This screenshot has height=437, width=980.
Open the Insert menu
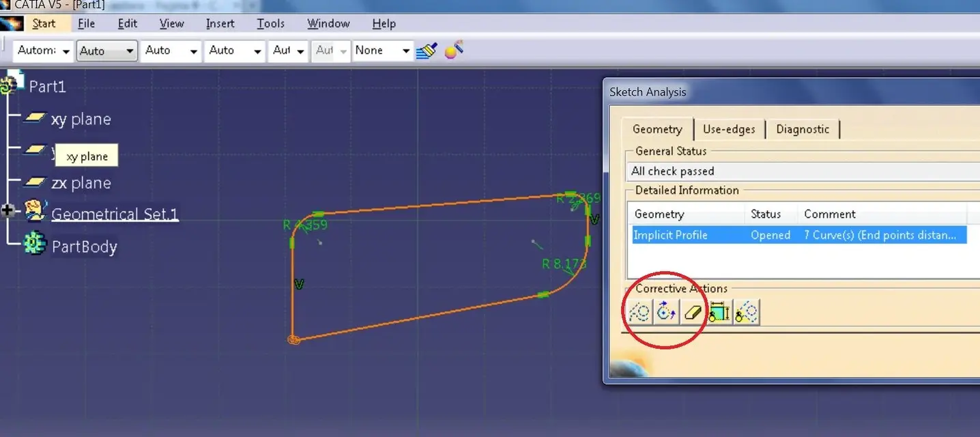(x=220, y=23)
